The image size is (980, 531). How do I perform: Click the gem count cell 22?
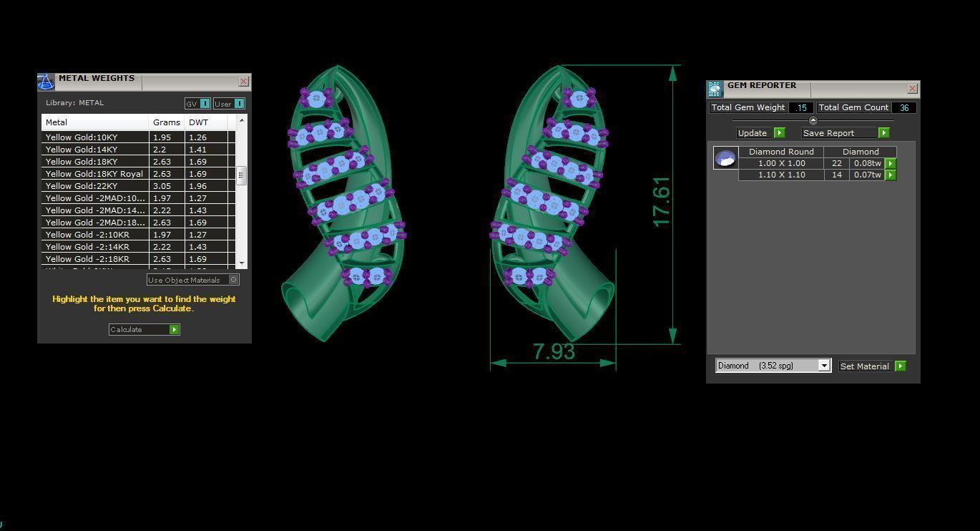(x=837, y=163)
